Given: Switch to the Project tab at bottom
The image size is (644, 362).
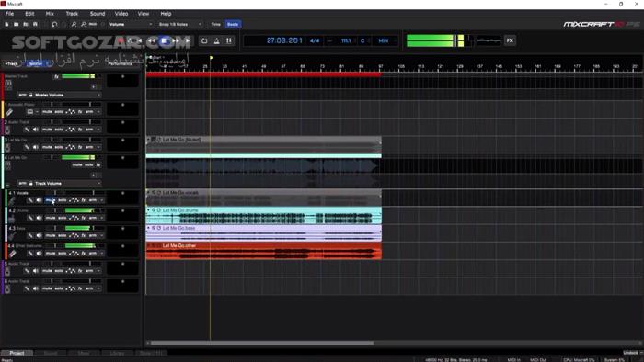Looking at the screenshot, I should pyautogui.click(x=17, y=353).
